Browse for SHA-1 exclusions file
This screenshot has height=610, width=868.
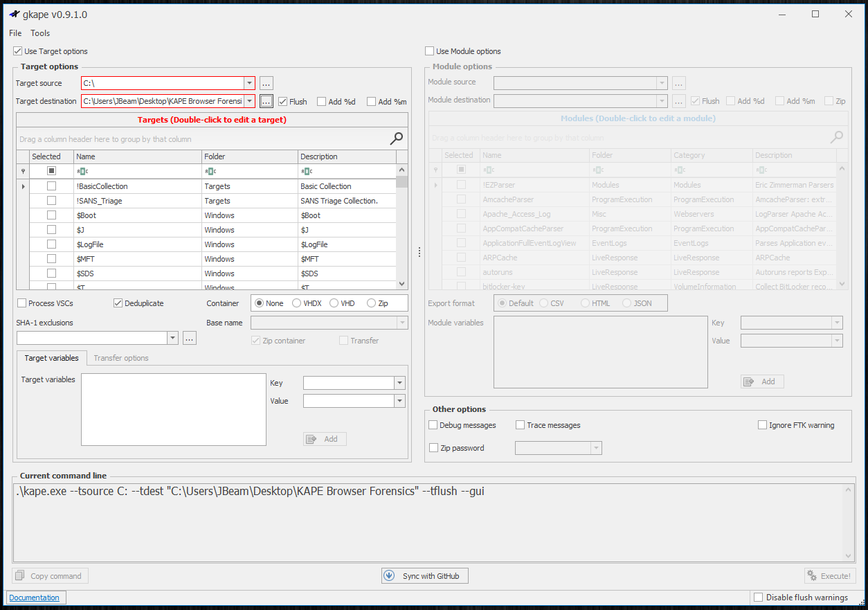[x=190, y=338]
